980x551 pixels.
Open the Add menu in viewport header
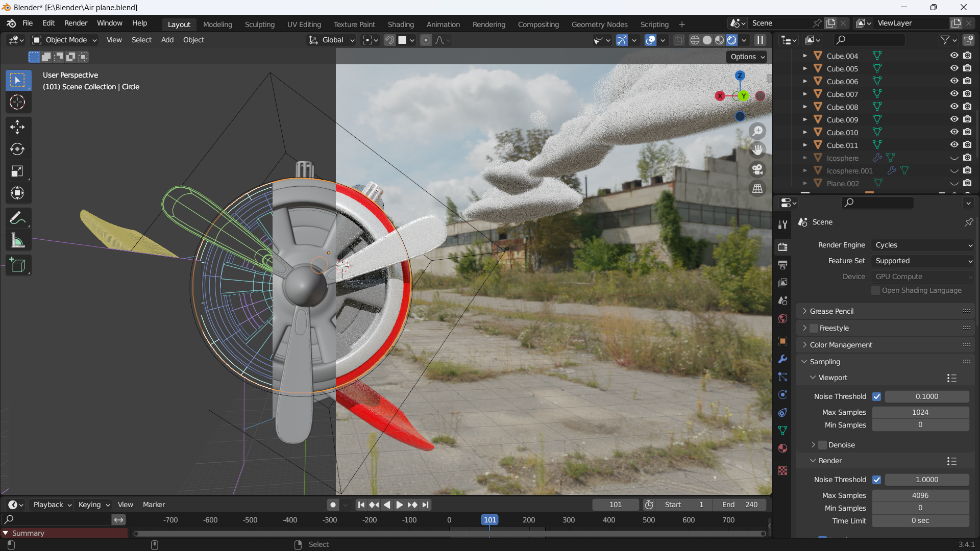[x=167, y=40]
